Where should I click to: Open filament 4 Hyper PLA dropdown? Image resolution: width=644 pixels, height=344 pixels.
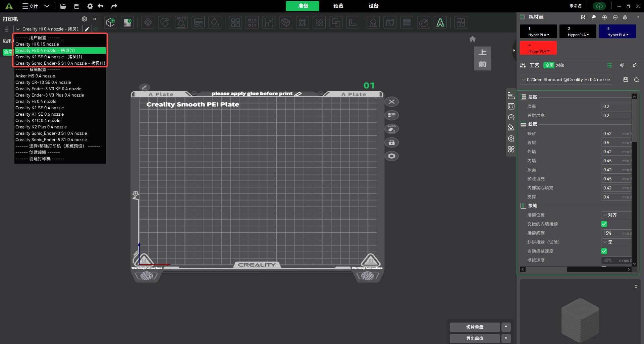[538, 48]
